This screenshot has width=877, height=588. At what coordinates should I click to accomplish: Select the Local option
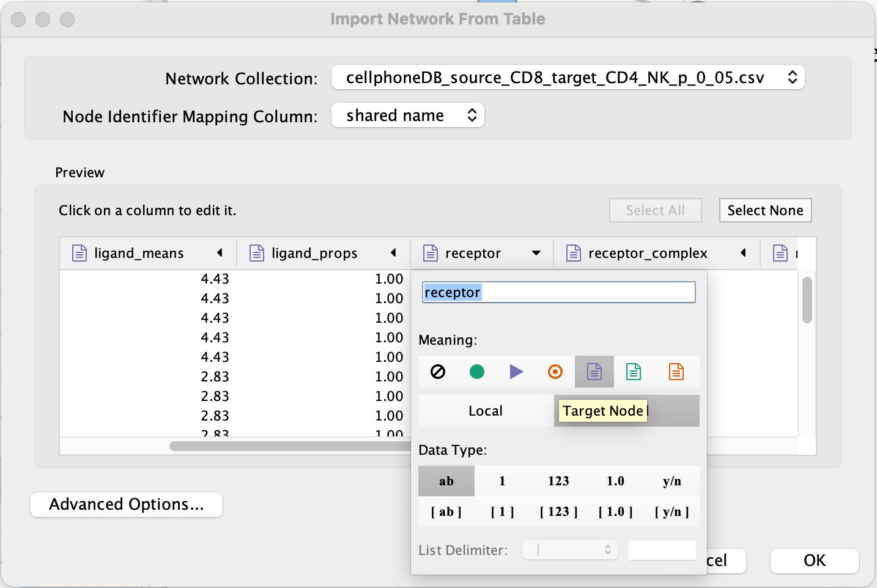tap(486, 411)
